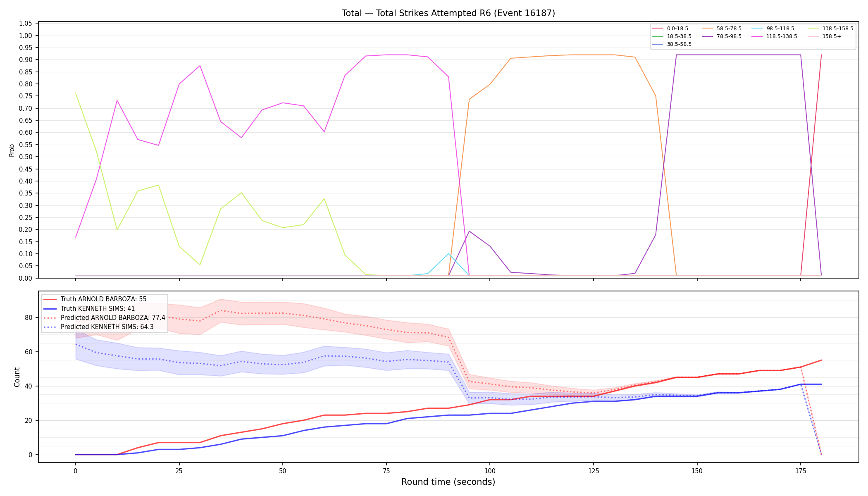Click the '0.95' tick on Prob axis

click(26, 48)
